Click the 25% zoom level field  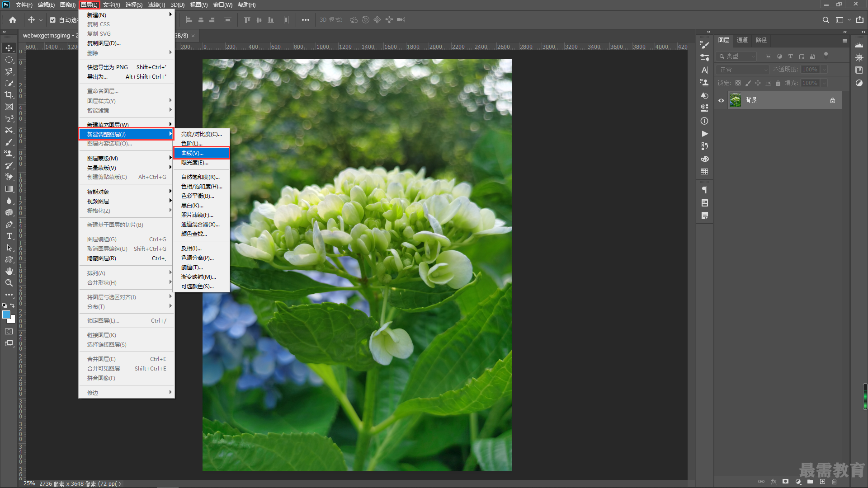click(x=29, y=483)
